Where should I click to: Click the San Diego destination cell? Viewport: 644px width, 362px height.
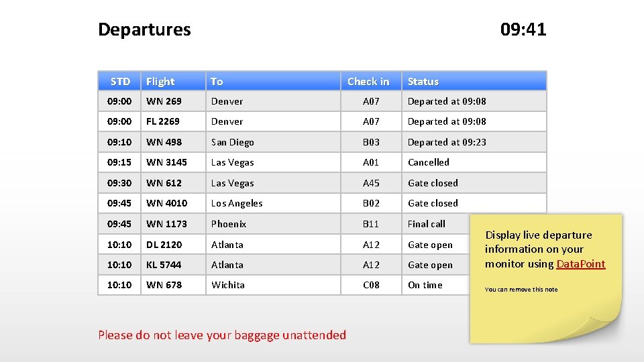click(x=273, y=142)
